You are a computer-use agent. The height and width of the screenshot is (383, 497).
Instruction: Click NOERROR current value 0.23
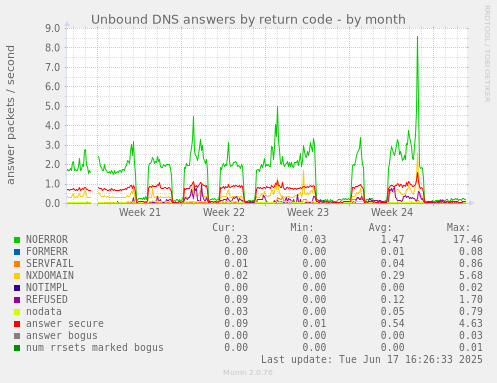click(236, 239)
